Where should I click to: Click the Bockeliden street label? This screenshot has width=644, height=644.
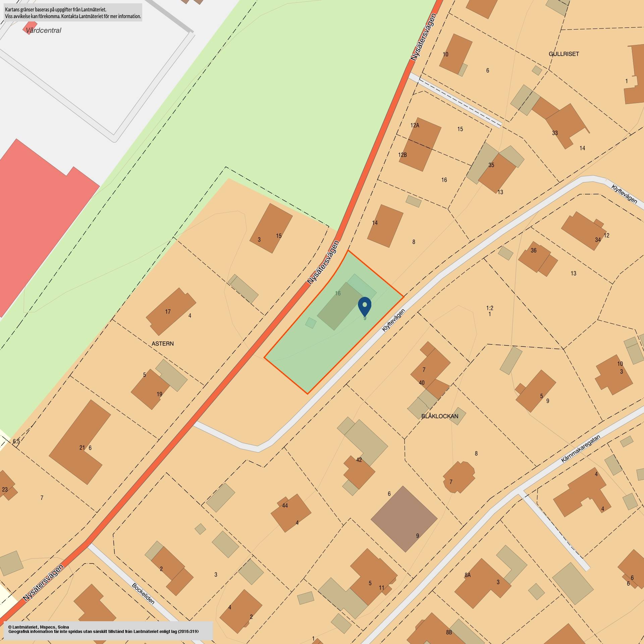tap(143, 594)
